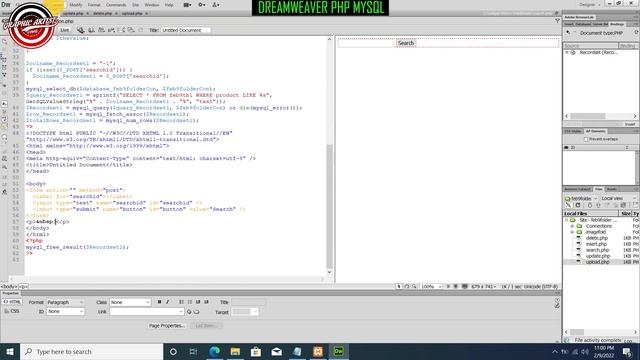
Task: Click the Search button in design view
Action: (x=406, y=43)
